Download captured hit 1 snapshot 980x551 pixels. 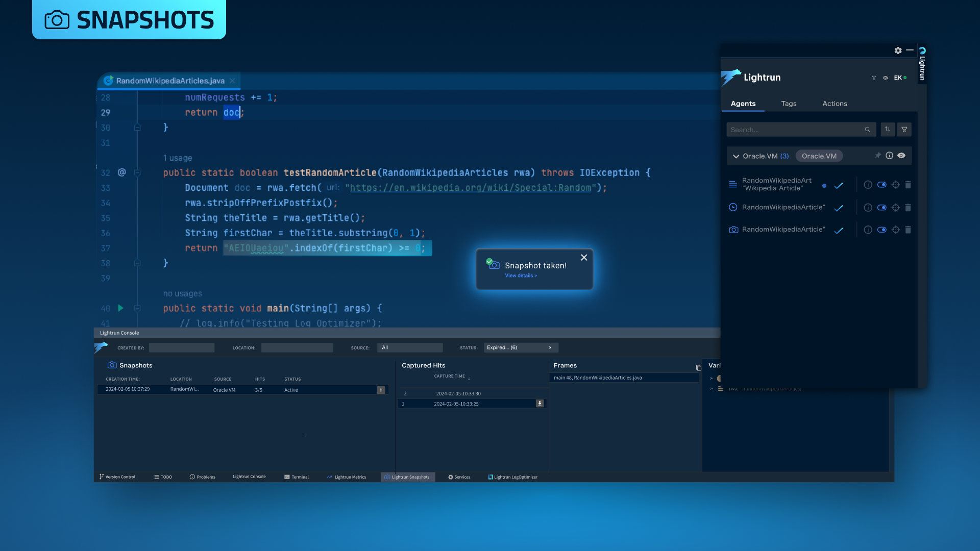click(540, 404)
